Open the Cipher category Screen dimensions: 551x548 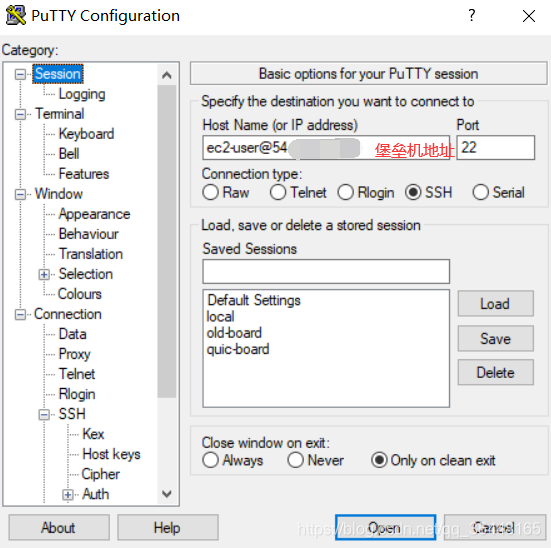click(101, 474)
